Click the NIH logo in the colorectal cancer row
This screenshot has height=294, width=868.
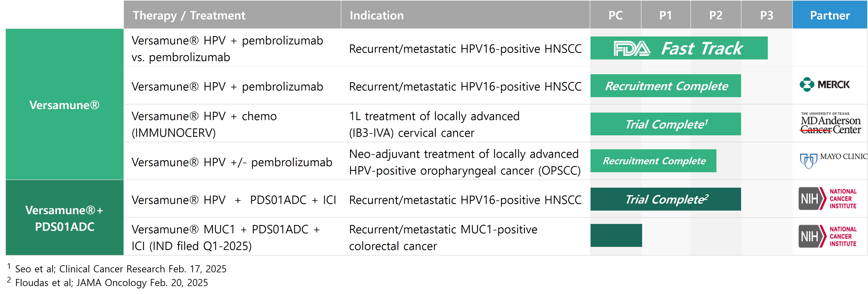(827, 236)
